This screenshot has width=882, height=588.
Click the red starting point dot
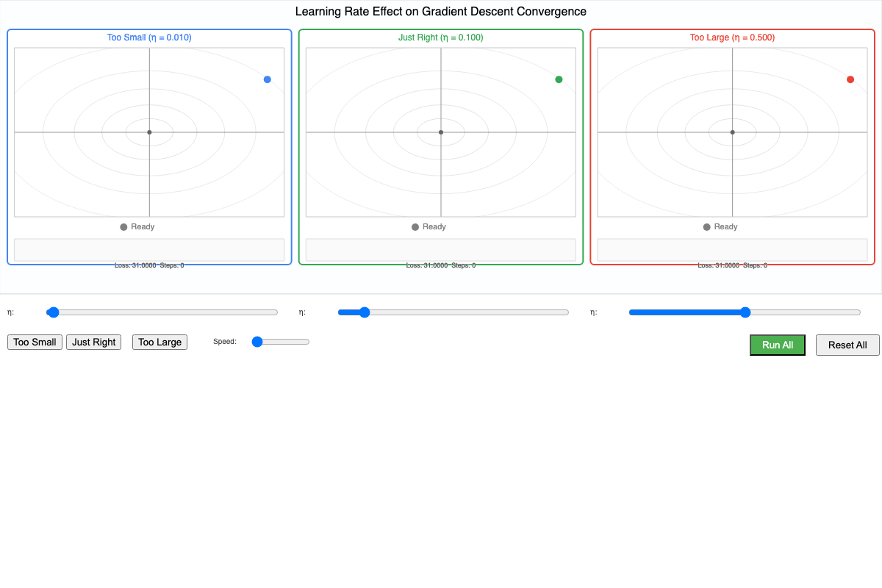(850, 79)
